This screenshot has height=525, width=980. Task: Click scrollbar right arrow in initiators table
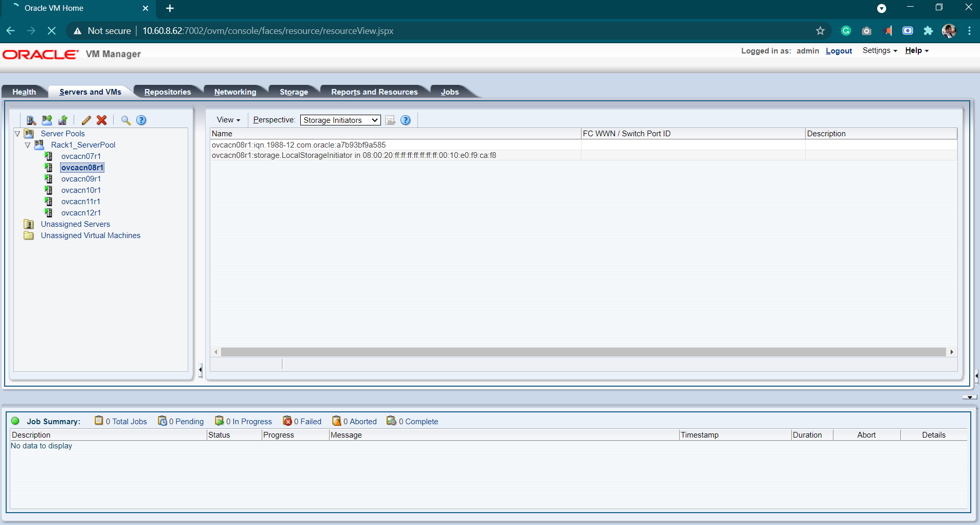(952, 352)
